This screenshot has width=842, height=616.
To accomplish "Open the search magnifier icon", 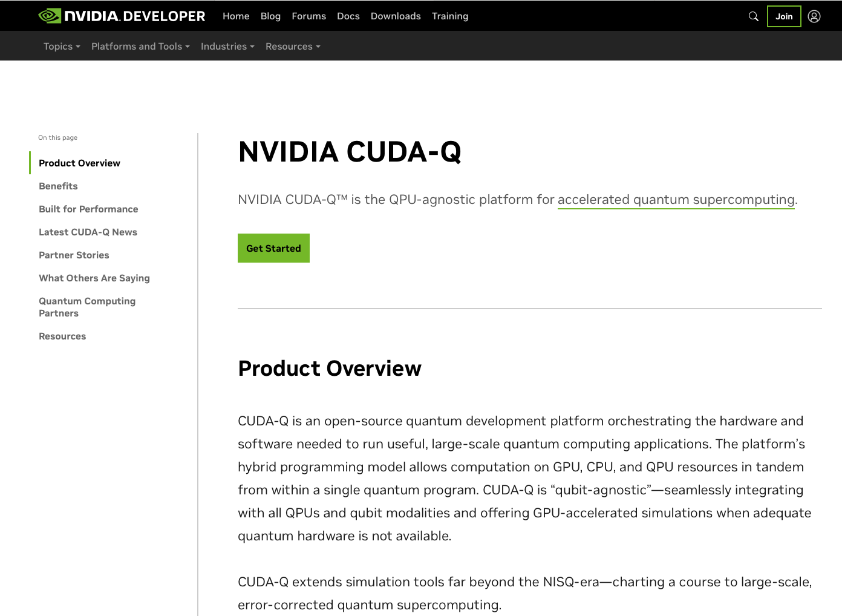I will click(x=753, y=16).
